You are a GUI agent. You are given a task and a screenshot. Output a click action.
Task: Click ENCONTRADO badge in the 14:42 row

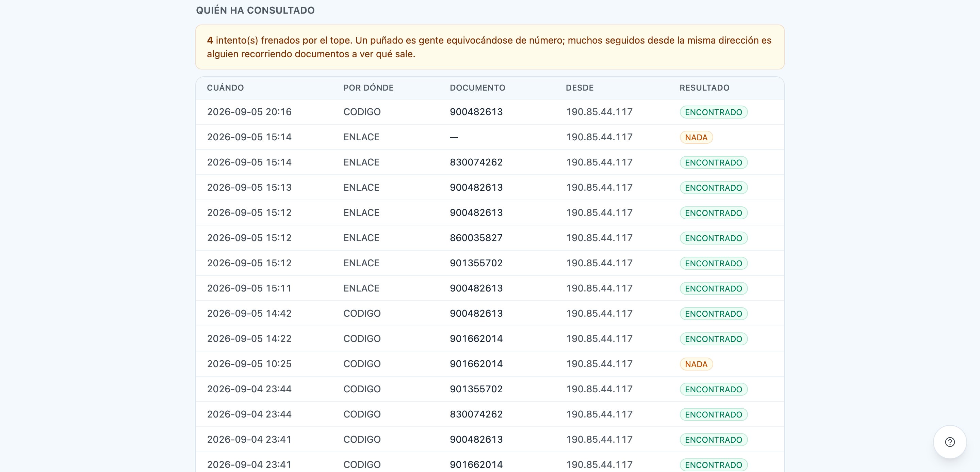coord(713,314)
